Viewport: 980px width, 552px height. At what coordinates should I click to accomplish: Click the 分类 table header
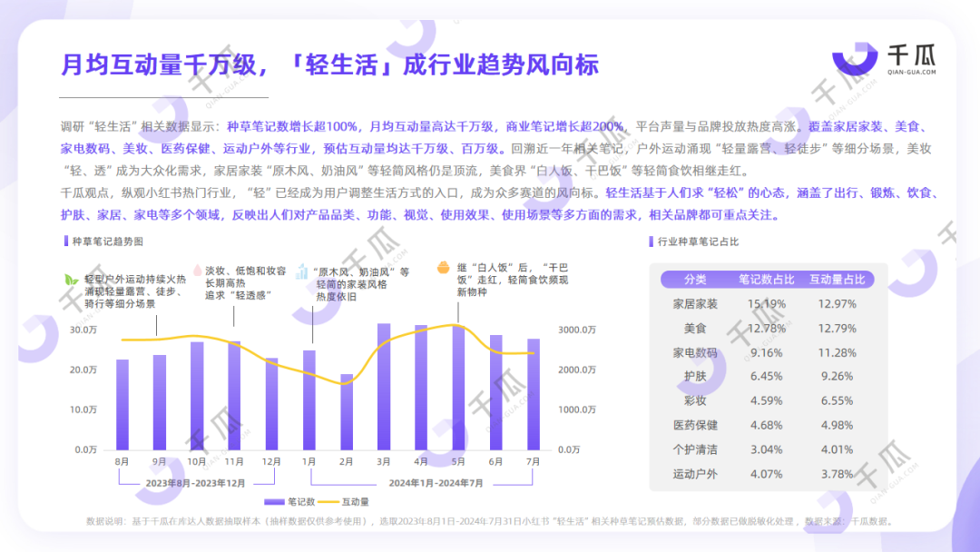click(x=695, y=280)
